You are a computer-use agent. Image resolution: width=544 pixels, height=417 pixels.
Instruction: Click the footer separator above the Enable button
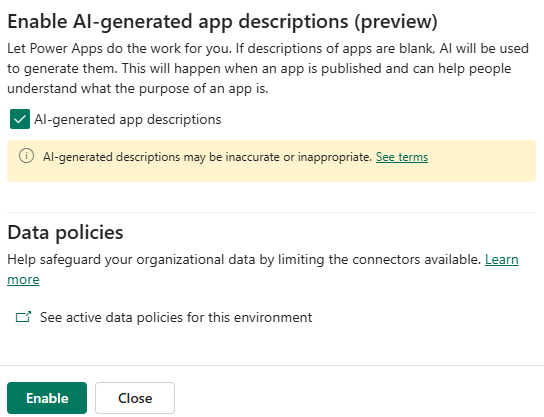coord(272,365)
